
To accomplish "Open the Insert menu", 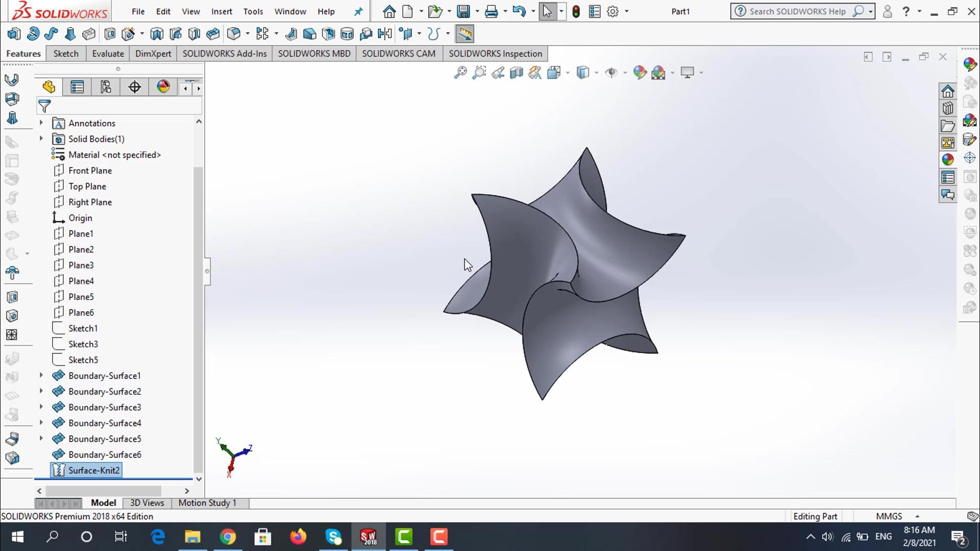I will 222,11.
